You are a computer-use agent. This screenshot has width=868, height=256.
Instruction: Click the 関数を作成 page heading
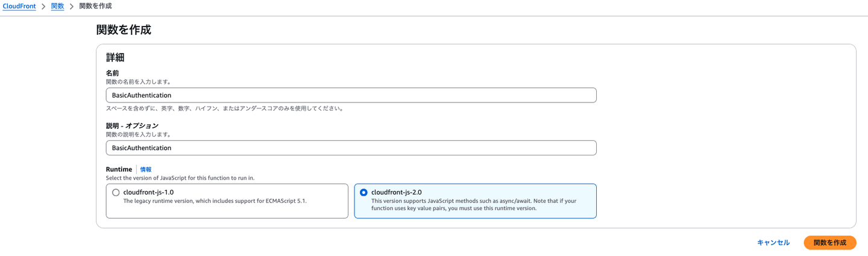(x=124, y=30)
